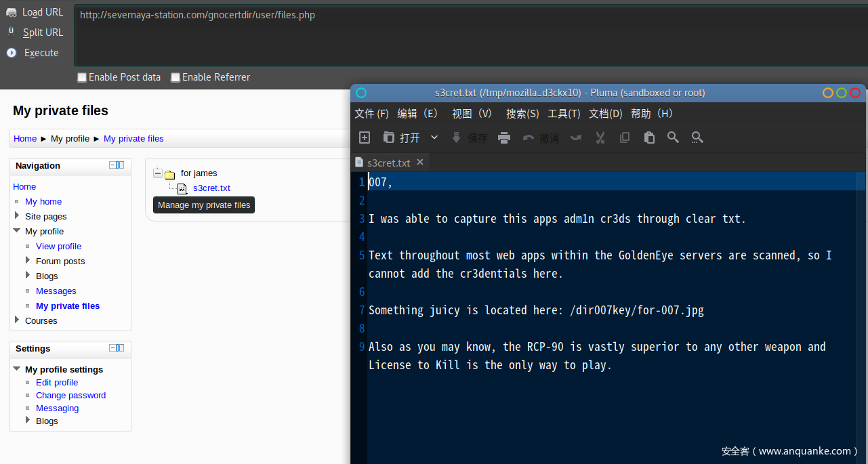Click the new document icon in Pluma
Screen dimensions: 868x464
tap(365, 138)
